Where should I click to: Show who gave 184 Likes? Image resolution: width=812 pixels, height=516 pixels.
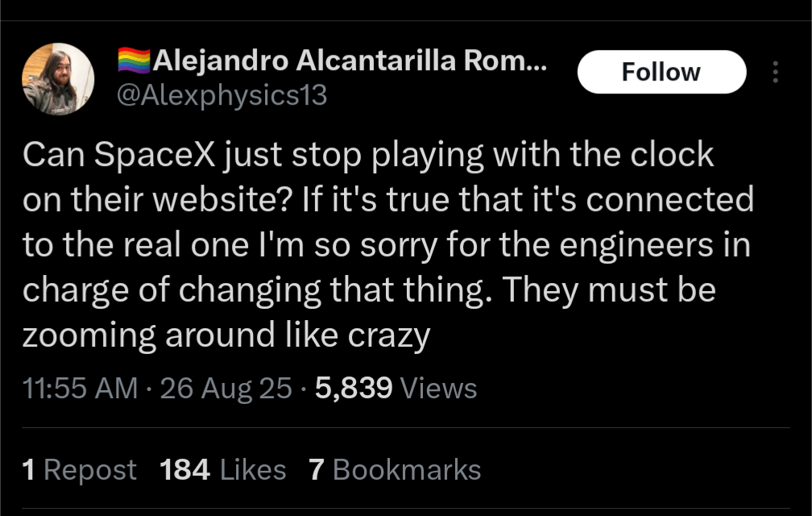(x=222, y=470)
